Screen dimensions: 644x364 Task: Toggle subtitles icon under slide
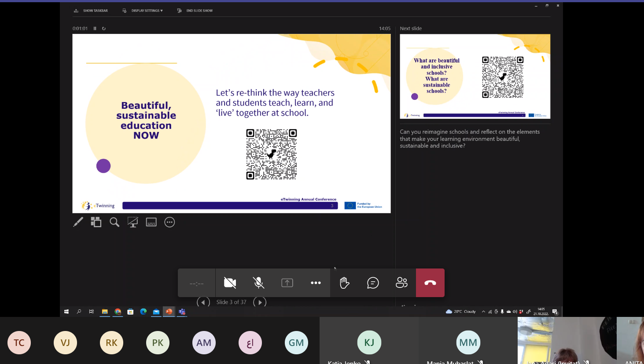click(151, 222)
